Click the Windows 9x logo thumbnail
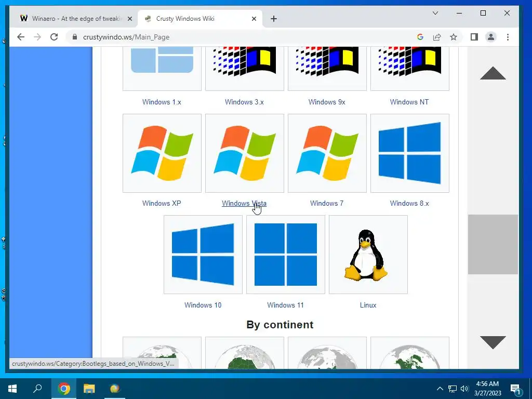Viewport: 532px width, 399px height. pyautogui.click(x=327, y=68)
